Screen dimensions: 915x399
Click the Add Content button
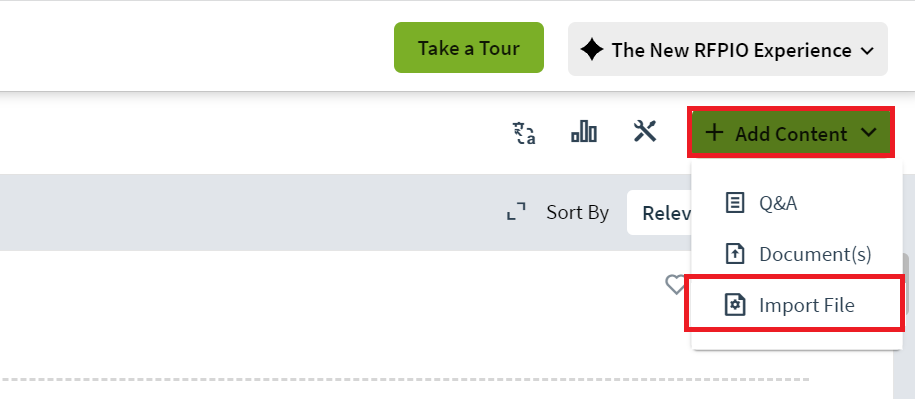[x=791, y=132]
